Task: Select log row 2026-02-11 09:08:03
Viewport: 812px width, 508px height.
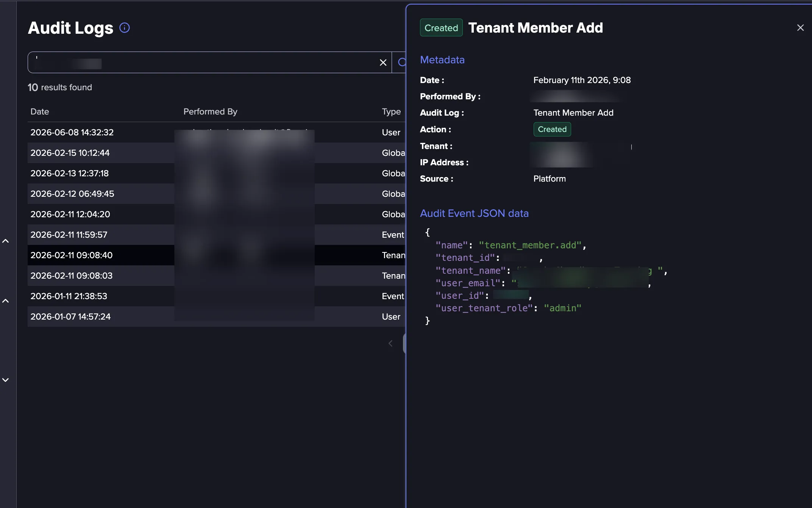Action: [217, 276]
